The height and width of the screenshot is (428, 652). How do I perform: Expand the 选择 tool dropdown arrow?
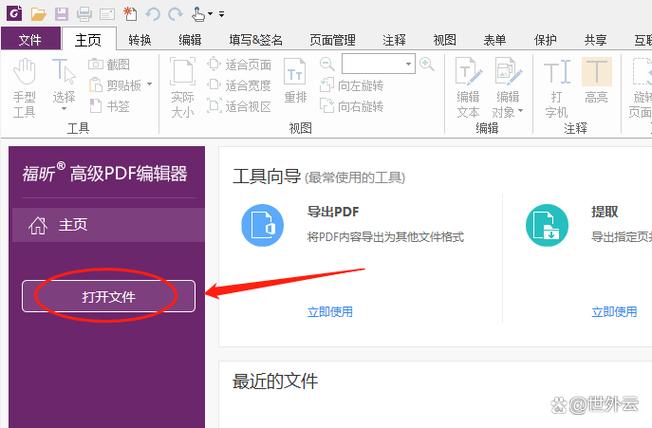pos(64,109)
